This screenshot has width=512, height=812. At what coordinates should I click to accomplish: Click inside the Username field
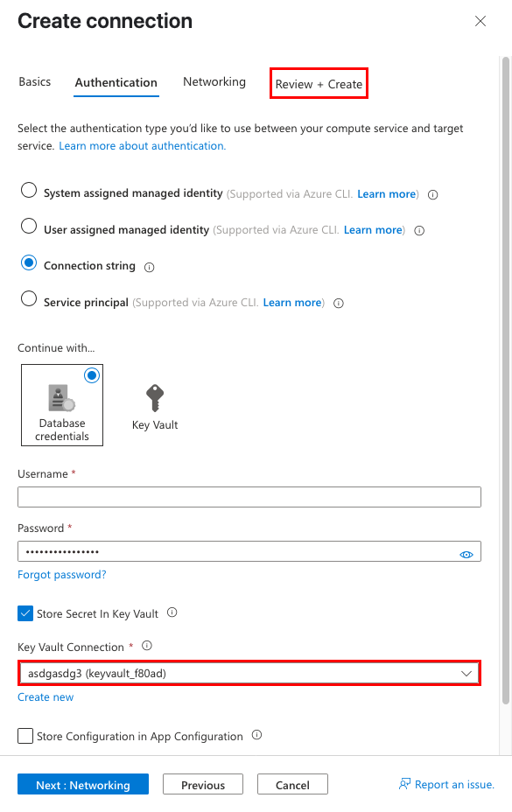coord(249,496)
